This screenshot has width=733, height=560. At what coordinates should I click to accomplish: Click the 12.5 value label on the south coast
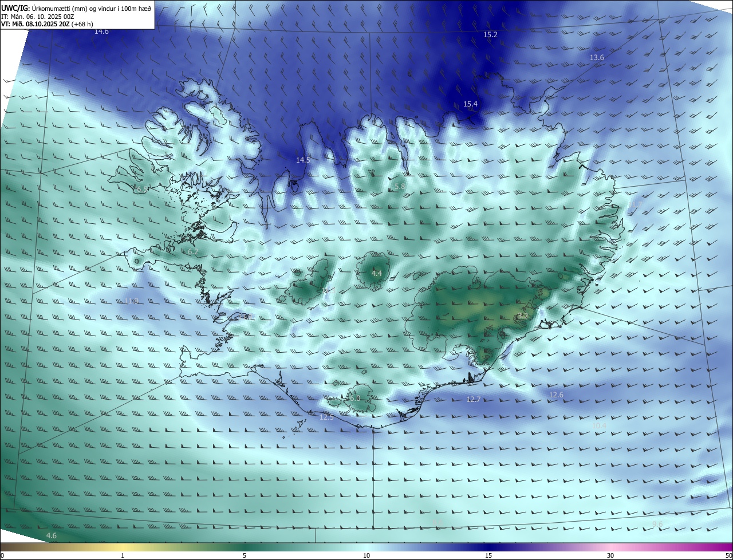click(326, 417)
